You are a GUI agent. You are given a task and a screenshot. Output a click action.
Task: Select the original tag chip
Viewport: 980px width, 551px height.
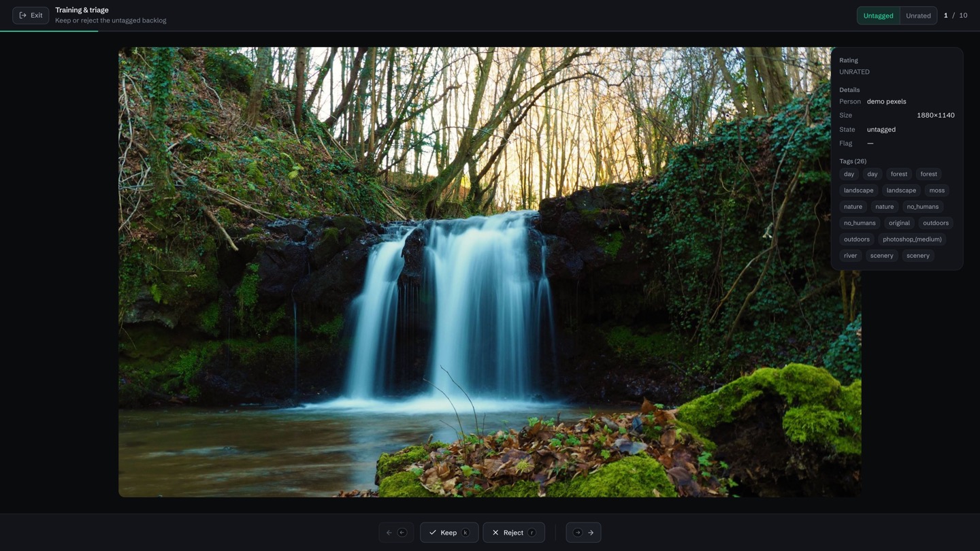(x=899, y=223)
